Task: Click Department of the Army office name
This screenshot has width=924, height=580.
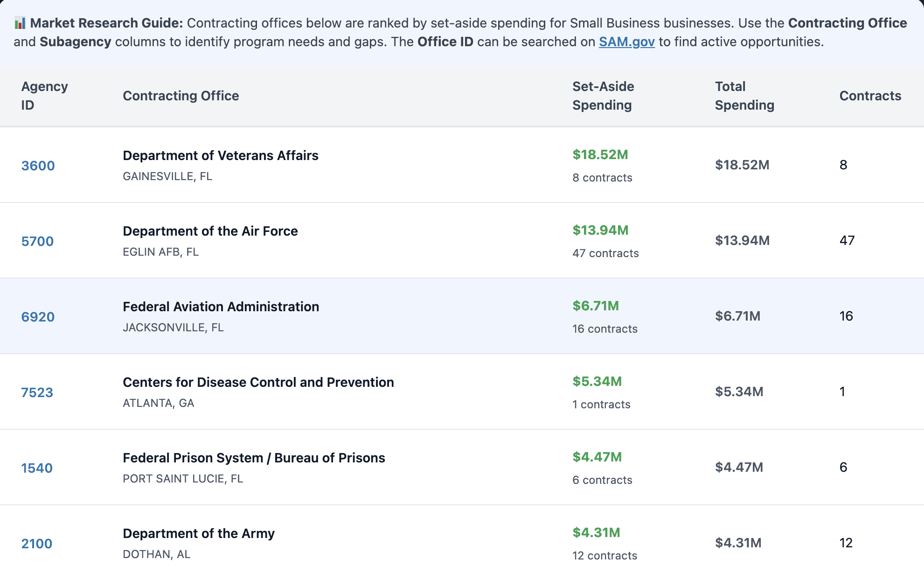Action: [198, 533]
